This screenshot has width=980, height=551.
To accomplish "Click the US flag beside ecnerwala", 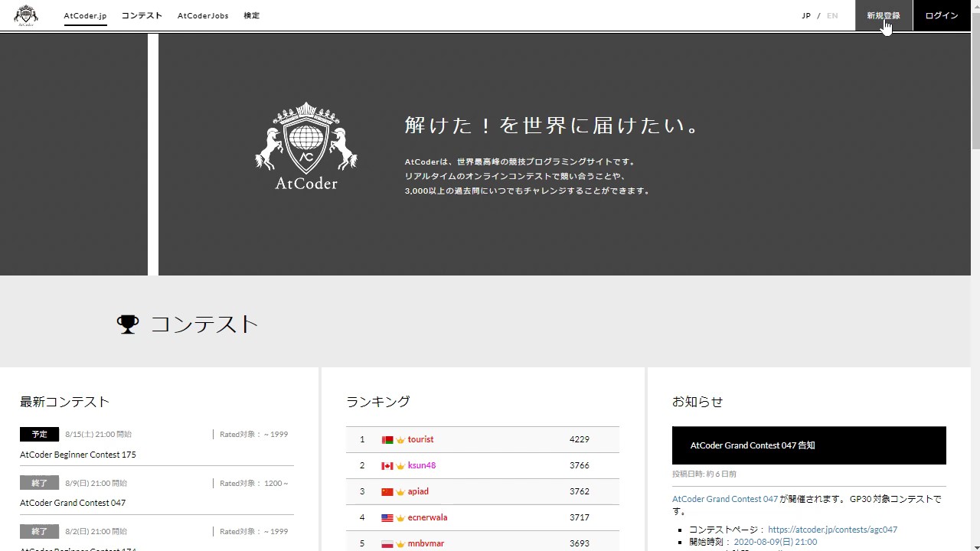I will point(387,517).
